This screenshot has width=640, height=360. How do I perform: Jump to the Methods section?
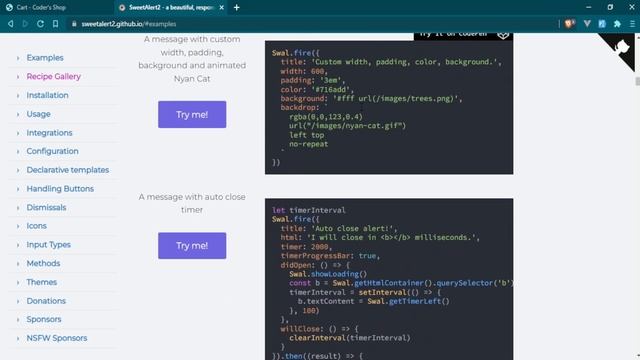coord(43,264)
